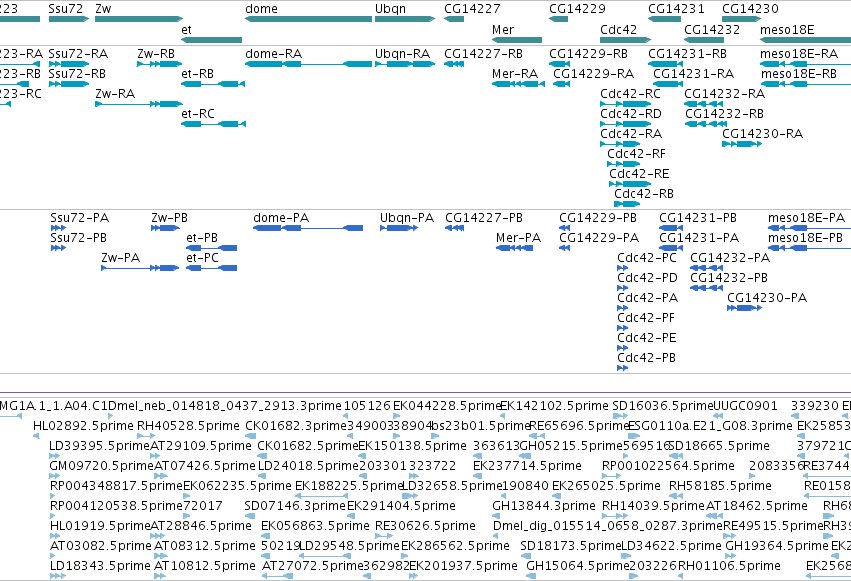Select the Cdc42-RC transcript

pos(626,104)
